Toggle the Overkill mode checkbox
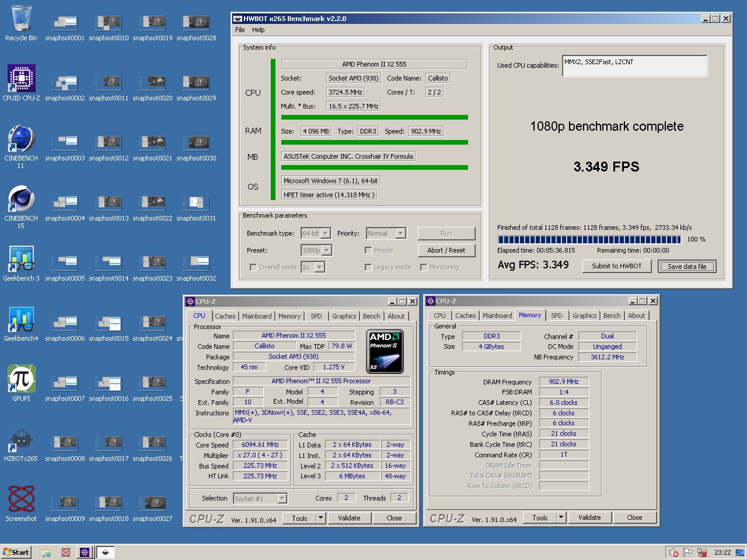This screenshot has height=560, width=747. click(x=253, y=267)
